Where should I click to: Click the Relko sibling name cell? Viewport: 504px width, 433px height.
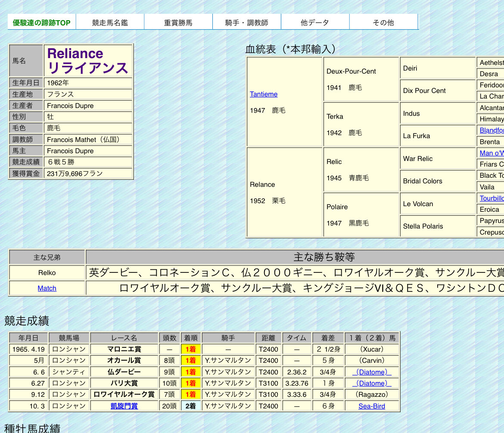coord(47,273)
